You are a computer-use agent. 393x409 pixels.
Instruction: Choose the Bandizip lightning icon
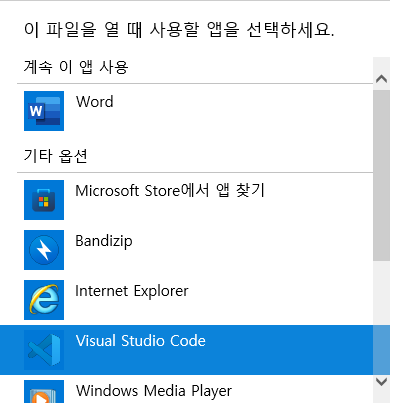tap(44, 250)
